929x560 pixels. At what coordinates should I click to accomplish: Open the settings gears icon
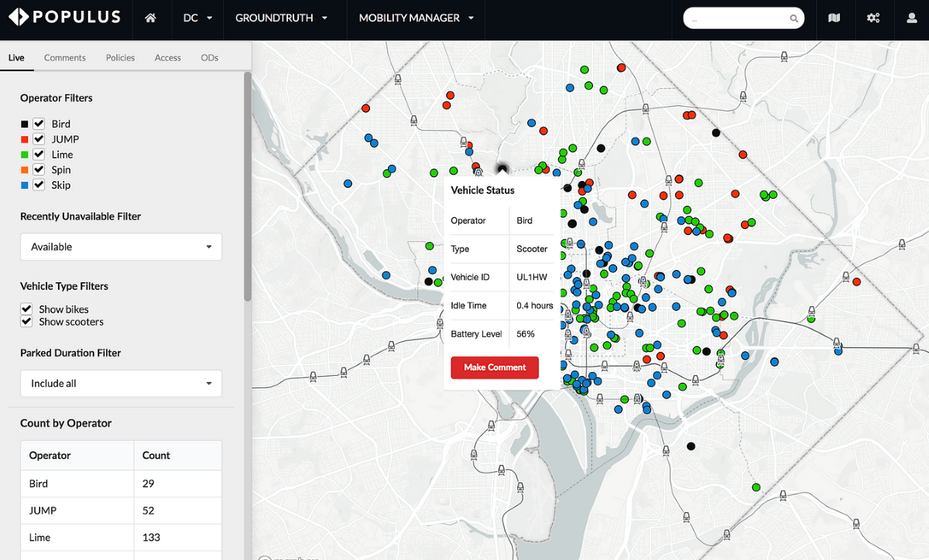pos(873,18)
